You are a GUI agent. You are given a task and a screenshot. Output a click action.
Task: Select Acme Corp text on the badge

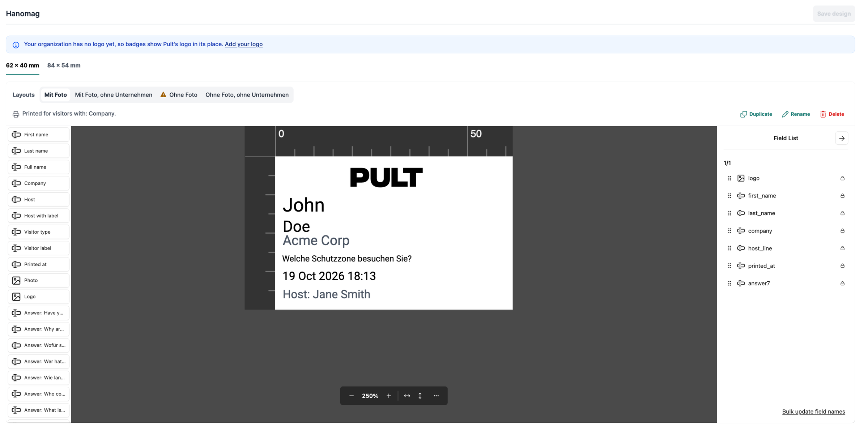[x=316, y=240]
